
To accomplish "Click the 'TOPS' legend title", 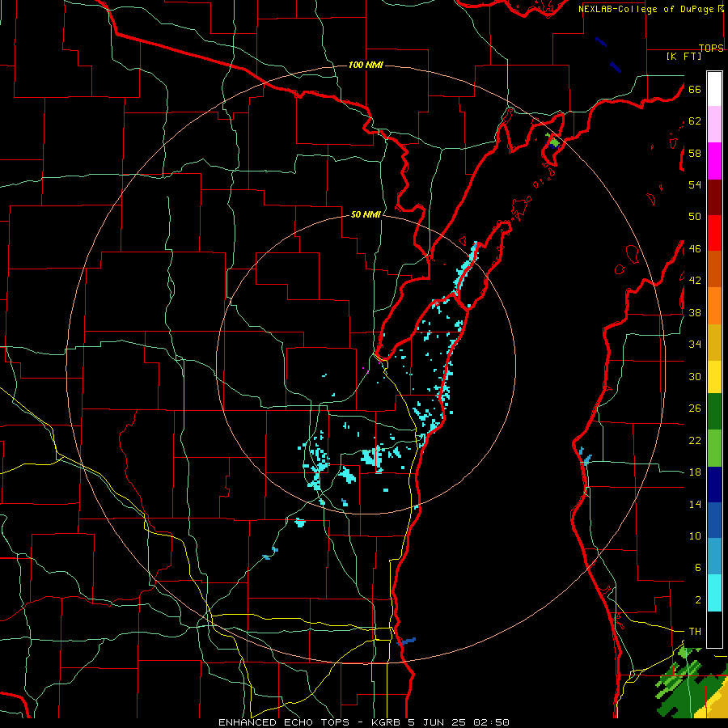I will (x=711, y=48).
